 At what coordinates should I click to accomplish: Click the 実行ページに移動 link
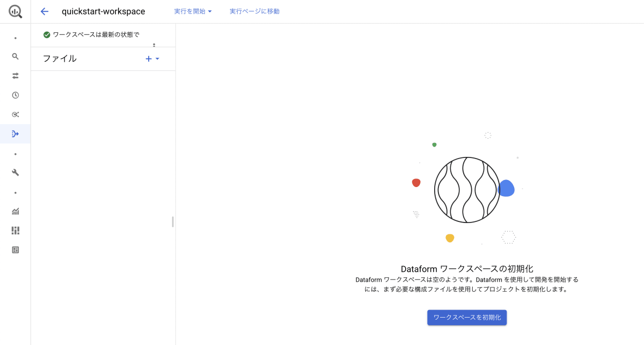(254, 11)
